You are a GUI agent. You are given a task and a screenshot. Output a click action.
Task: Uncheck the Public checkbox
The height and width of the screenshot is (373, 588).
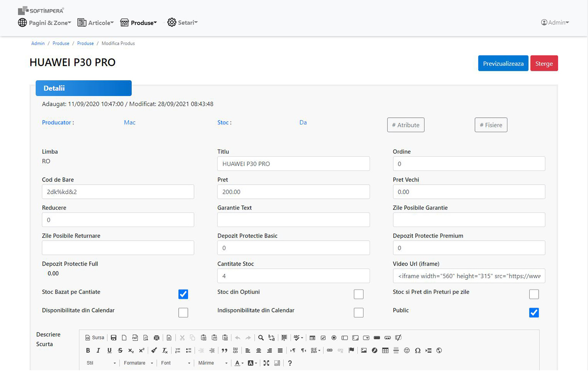coord(534,312)
